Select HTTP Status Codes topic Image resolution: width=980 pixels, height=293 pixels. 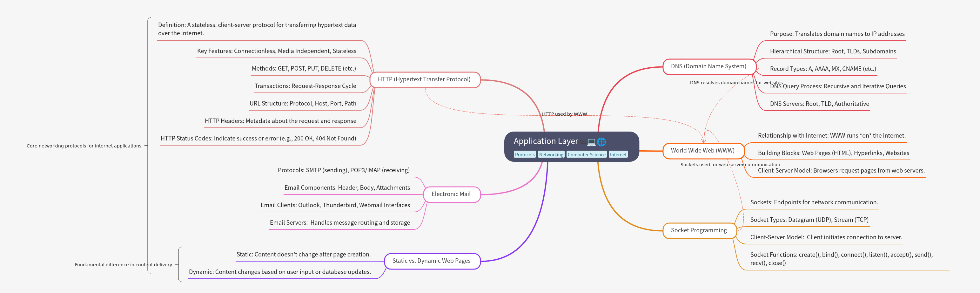[258, 139]
